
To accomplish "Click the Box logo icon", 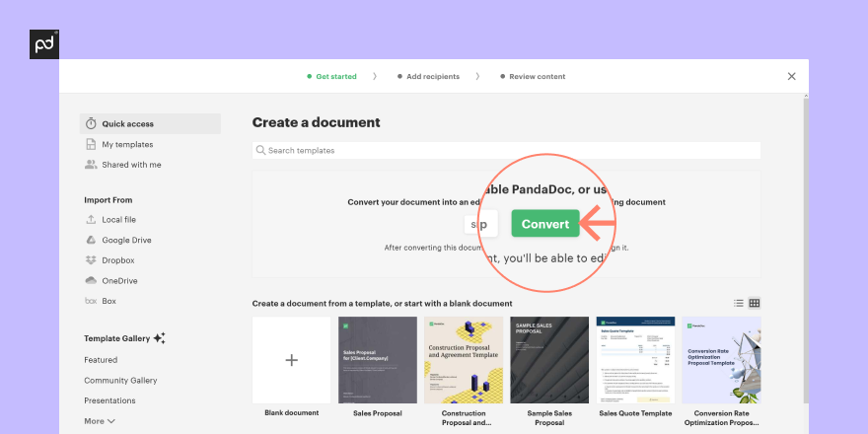I will (91, 301).
